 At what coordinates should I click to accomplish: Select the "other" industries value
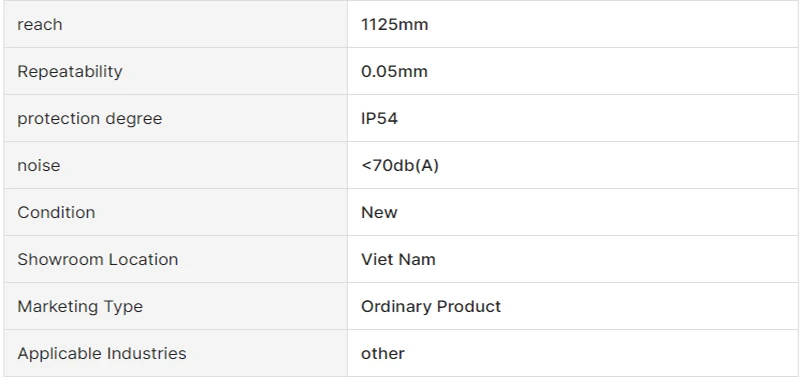pos(383,353)
